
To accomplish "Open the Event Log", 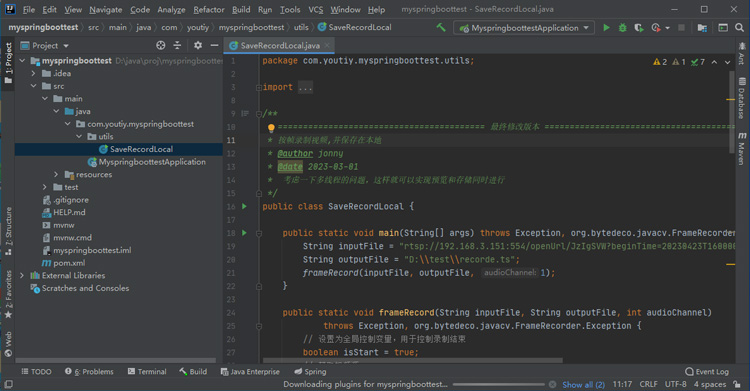I will point(707,372).
